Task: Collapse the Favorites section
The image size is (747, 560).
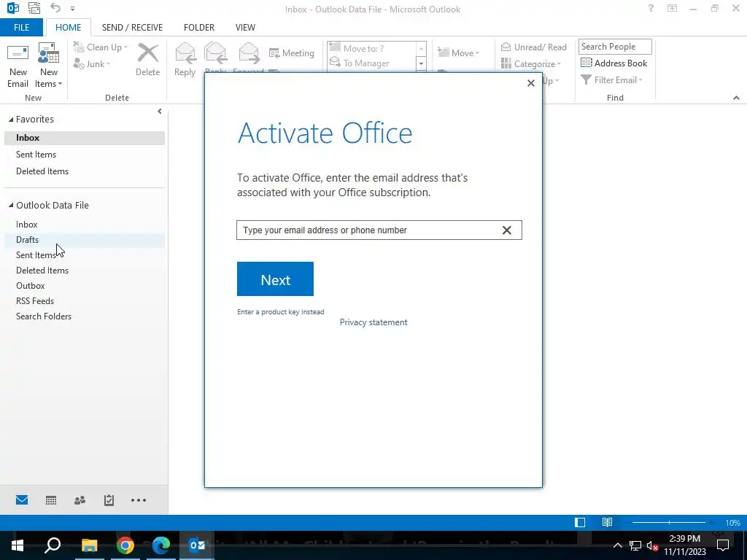Action: pyautogui.click(x=11, y=119)
